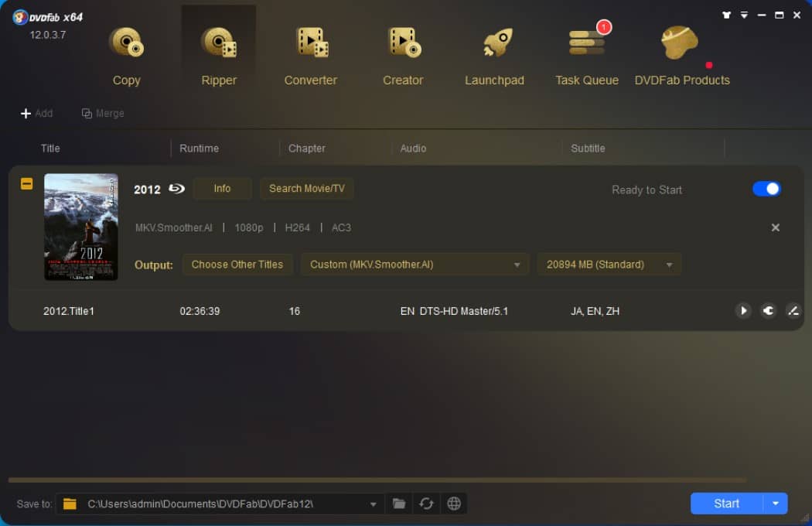Open the Creator module
The height and width of the screenshot is (526, 812).
pyautogui.click(x=403, y=56)
